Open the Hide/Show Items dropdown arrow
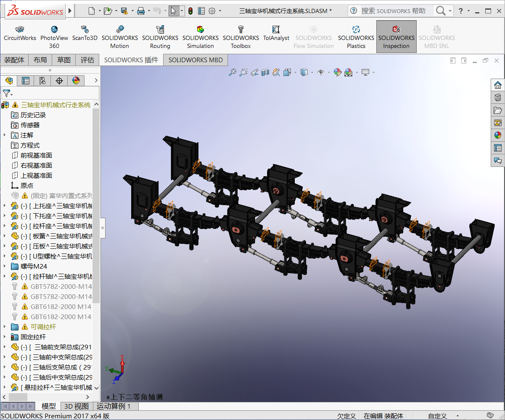Image resolution: width=505 pixels, height=420 pixels. [328, 73]
